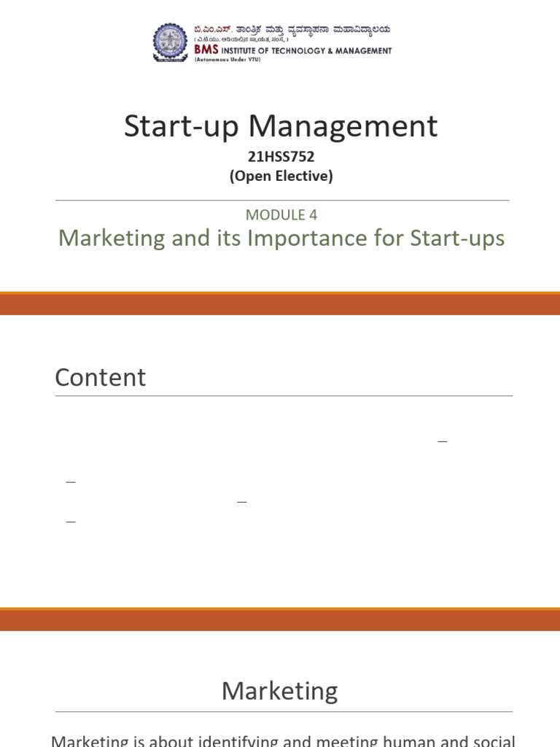Click the 'MODULE 4' heading
Viewport: 560px width, 747px height.
point(281,214)
